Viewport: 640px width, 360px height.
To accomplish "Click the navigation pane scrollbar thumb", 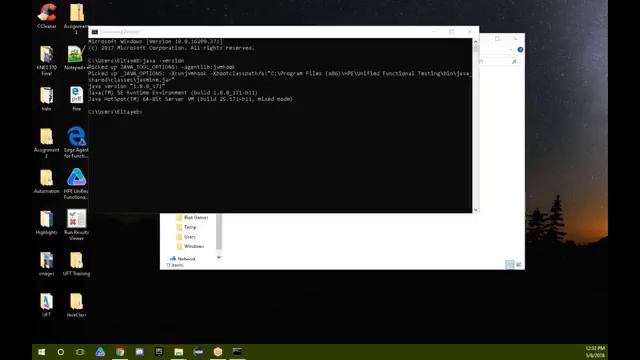I will pos(219,231).
